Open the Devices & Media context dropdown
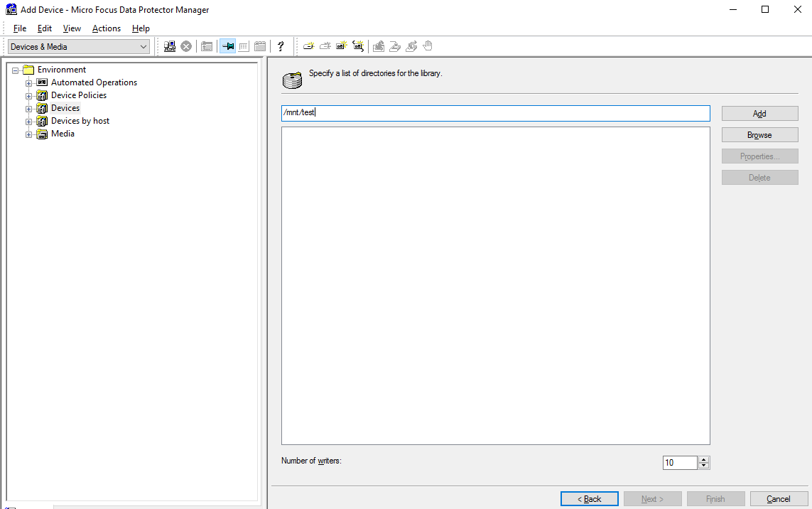The width and height of the screenshot is (812, 509). [79, 47]
